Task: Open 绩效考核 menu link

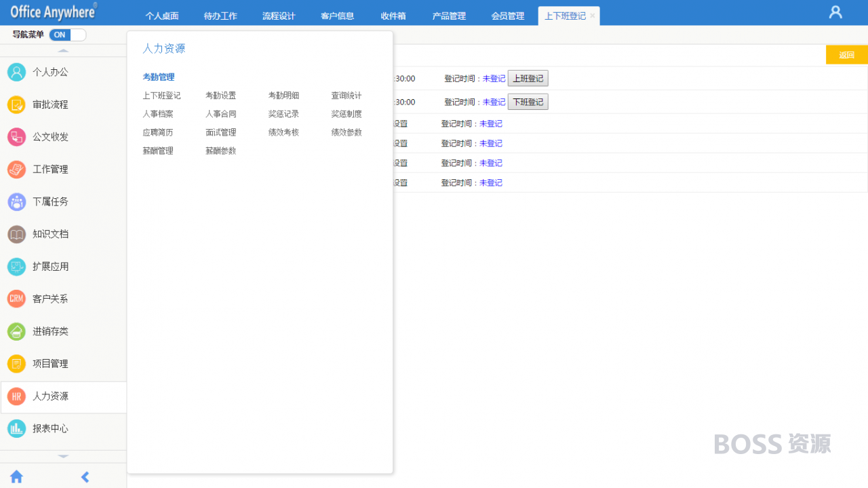Action: pyautogui.click(x=283, y=132)
